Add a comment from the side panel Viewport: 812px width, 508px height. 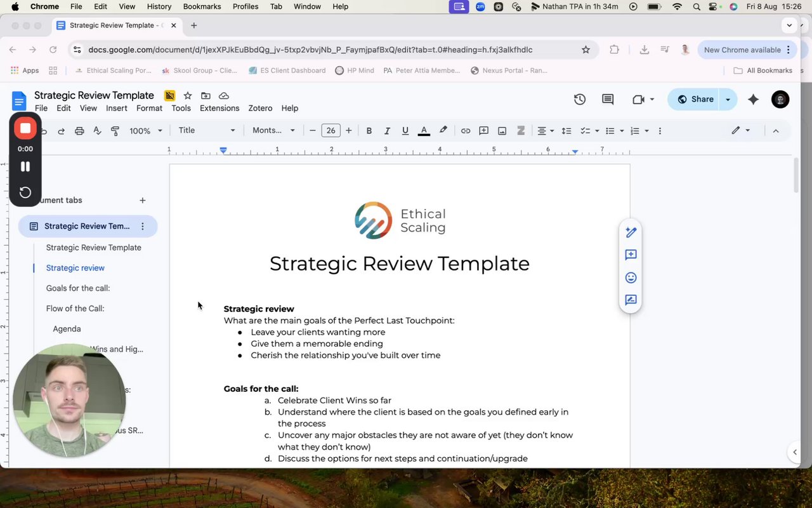tap(631, 255)
